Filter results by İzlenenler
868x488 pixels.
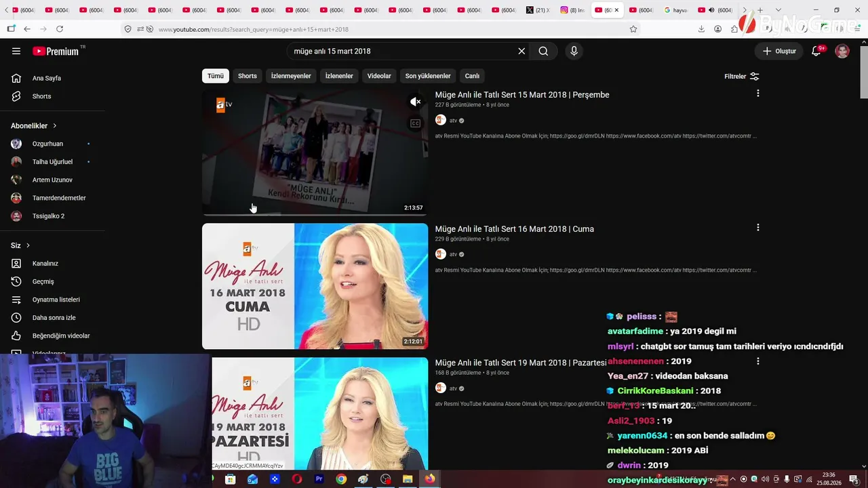339,76
